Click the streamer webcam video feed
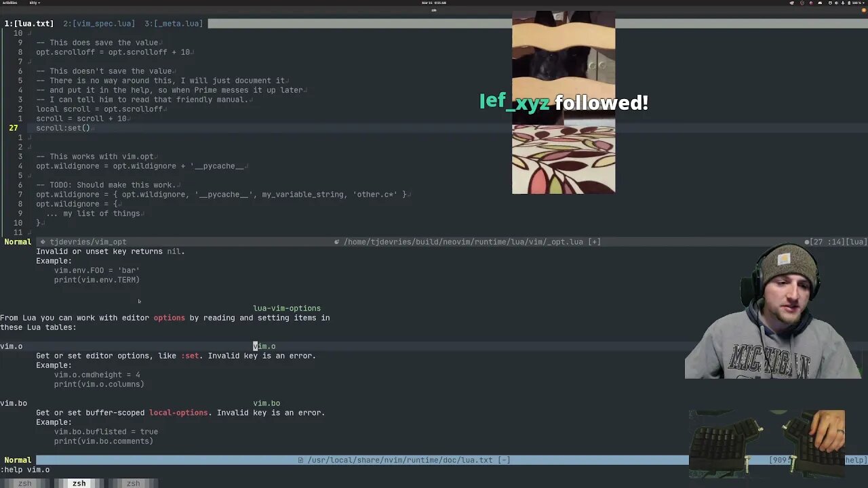 tap(773, 310)
